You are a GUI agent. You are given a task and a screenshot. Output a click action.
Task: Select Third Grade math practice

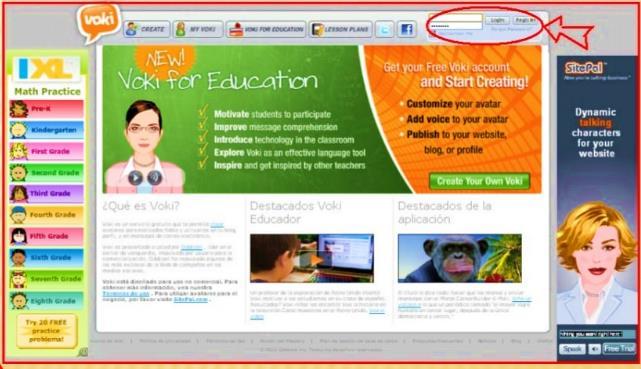tap(47, 194)
